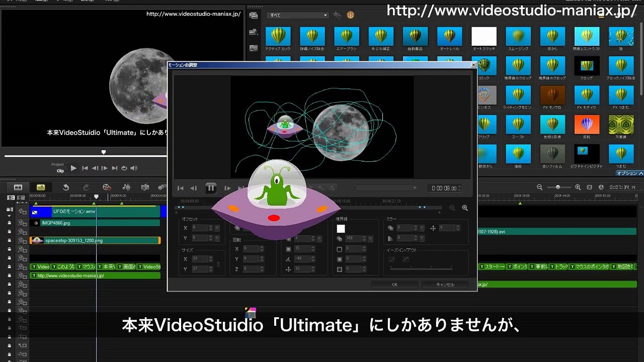Toggle the size aspect ratio lock

tap(218, 264)
